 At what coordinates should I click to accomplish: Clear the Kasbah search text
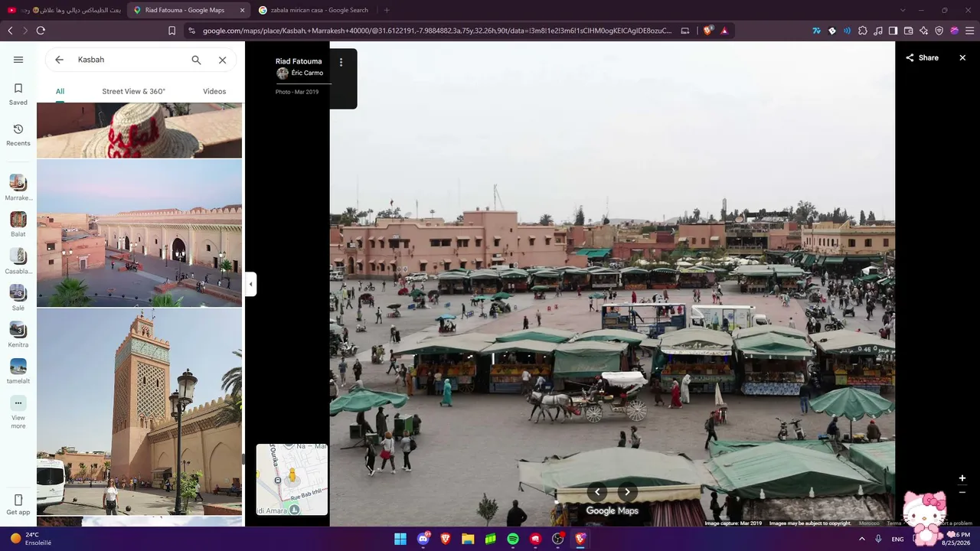click(222, 60)
